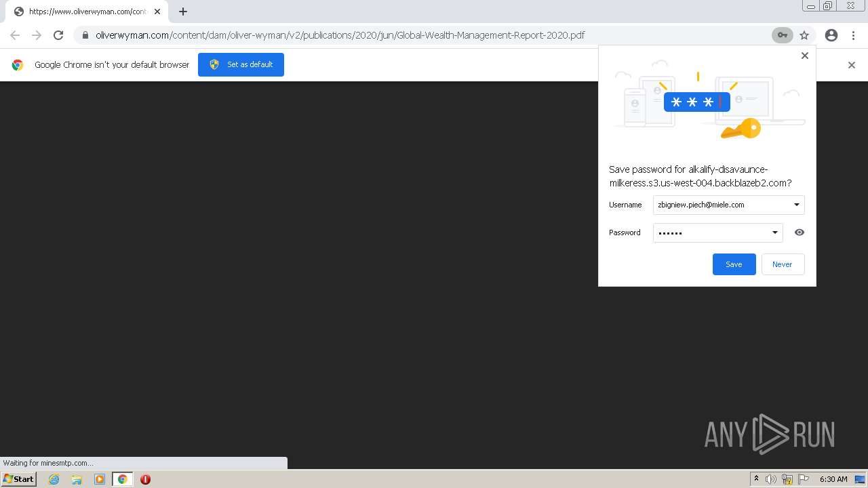Screen dimensions: 868x488
Task: Expand the Username dropdown arrow
Action: (x=797, y=205)
